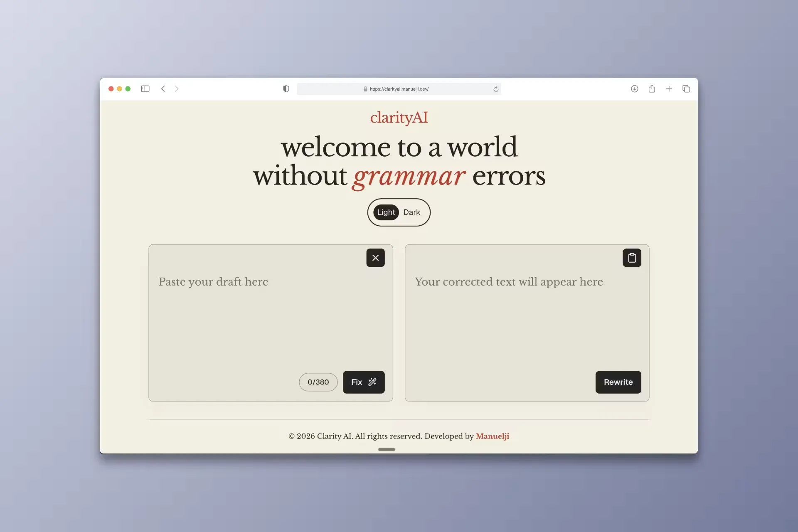Click the Fix button
This screenshot has width=798, height=532.
[x=364, y=382]
